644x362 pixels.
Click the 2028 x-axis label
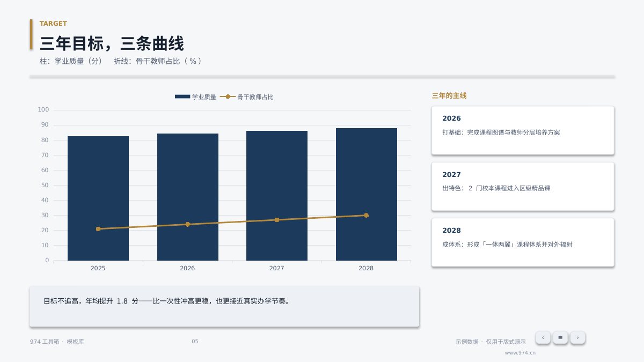366,268
